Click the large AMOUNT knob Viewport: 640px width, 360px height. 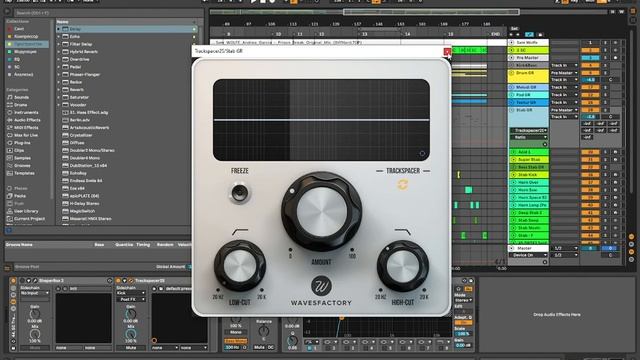tap(321, 211)
